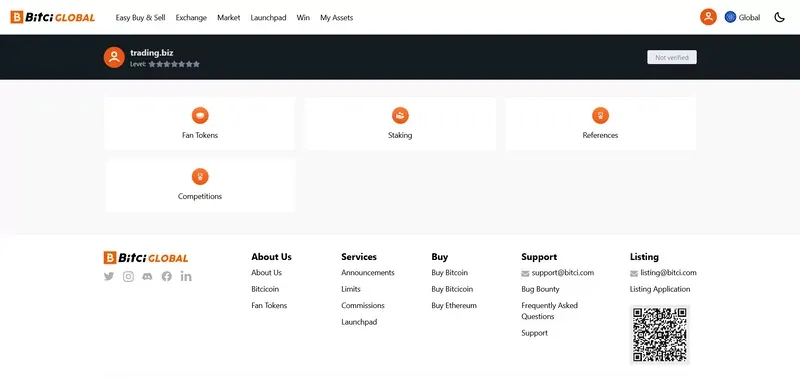The width and height of the screenshot is (800, 389).
Task: Click the trading.biz username text
Action: 152,53
